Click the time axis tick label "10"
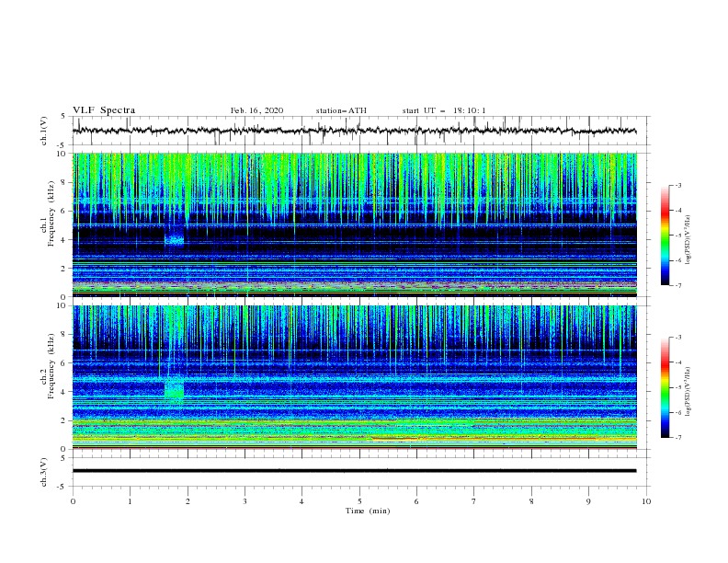 [x=646, y=501]
